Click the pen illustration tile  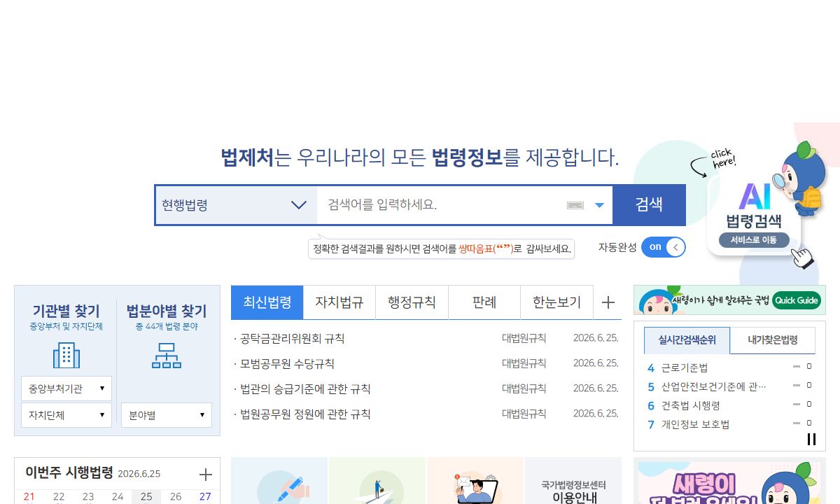click(x=279, y=481)
